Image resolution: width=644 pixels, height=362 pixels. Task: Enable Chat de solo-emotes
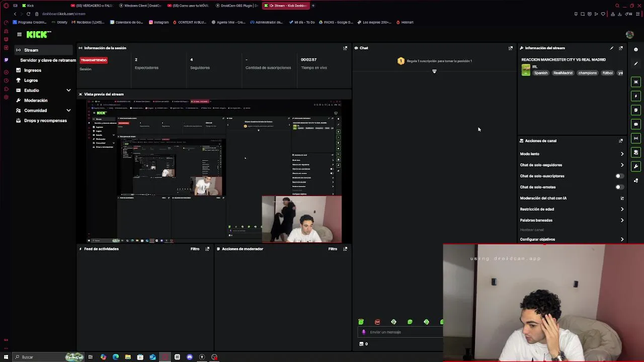[x=620, y=187]
